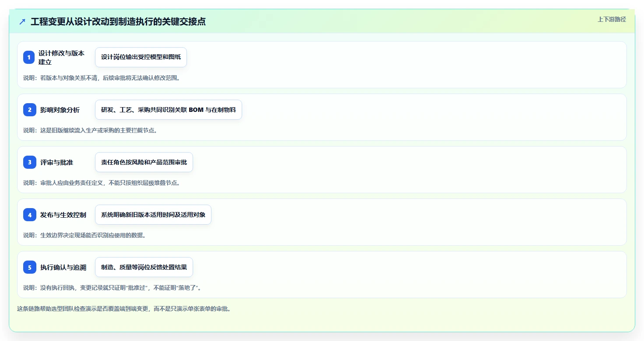Click the step title 发布与生效控制

[x=63, y=215]
